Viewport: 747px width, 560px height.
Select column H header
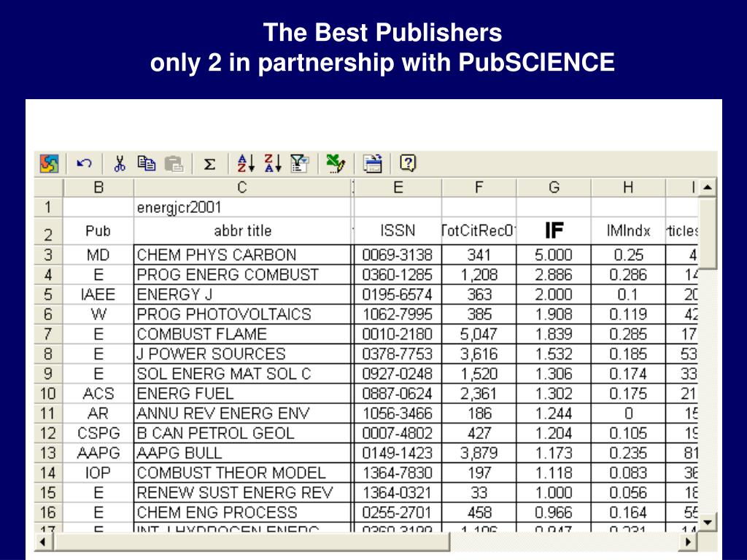click(x=628, y=187)
